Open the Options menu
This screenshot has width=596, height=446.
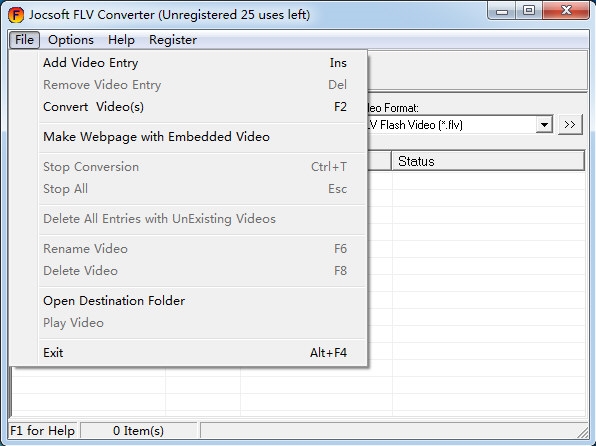coord(71,40)
